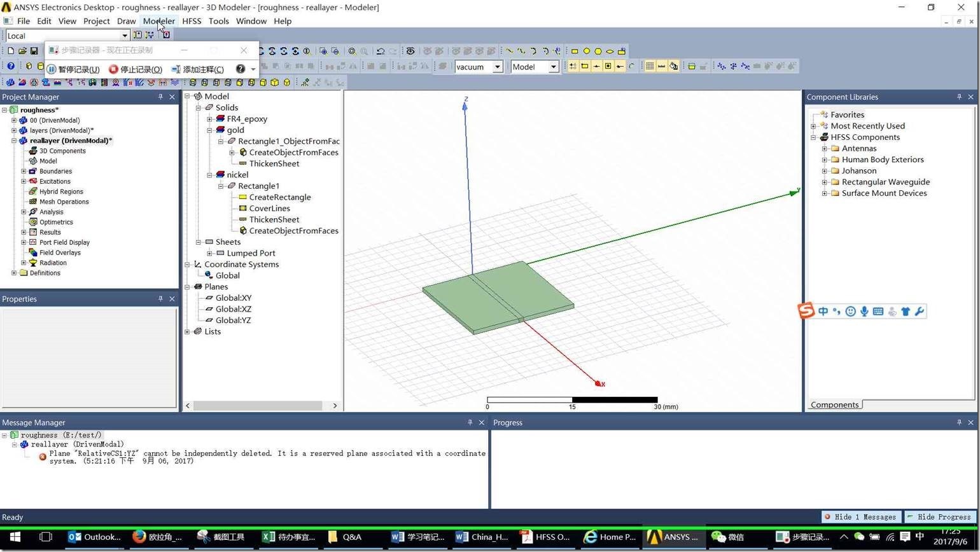This screenshot has height=552, width=980.
Task: Select the Draw Ellipse tool
Action: point(610,51)
